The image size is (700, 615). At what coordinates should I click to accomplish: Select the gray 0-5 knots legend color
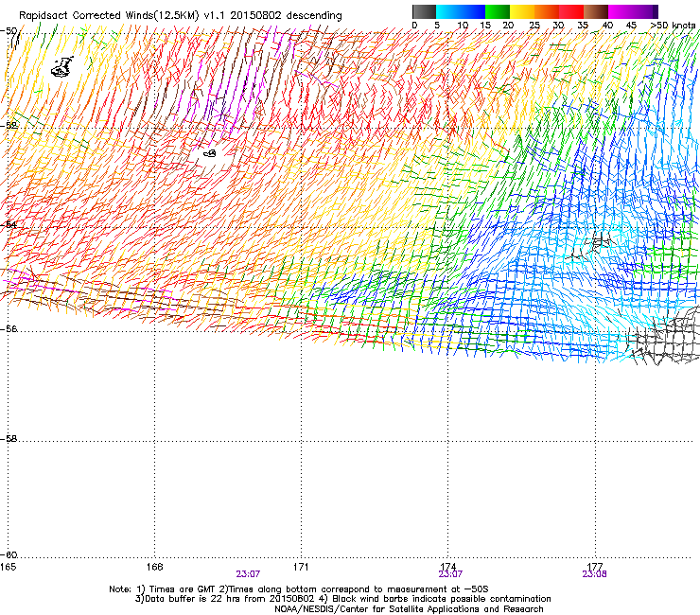(424, 11)
